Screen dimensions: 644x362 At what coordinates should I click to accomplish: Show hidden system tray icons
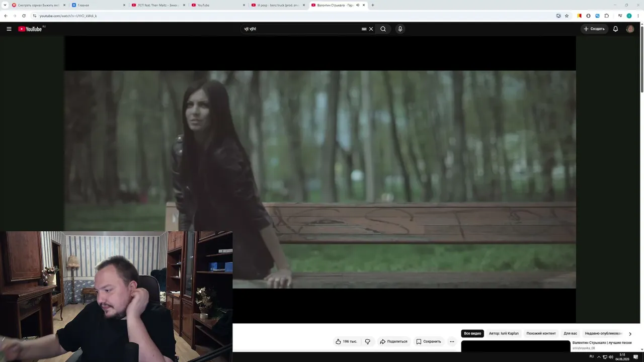[x=599, y=357]
